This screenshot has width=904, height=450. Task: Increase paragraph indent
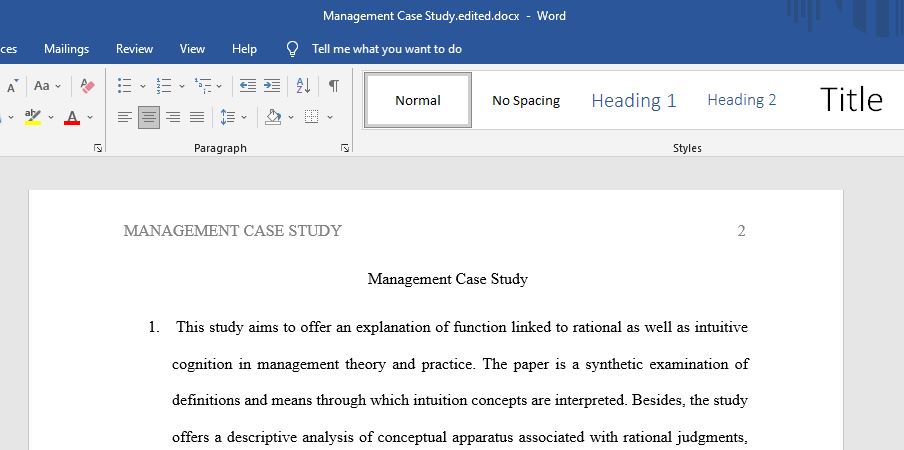click(x=272, y=86)
